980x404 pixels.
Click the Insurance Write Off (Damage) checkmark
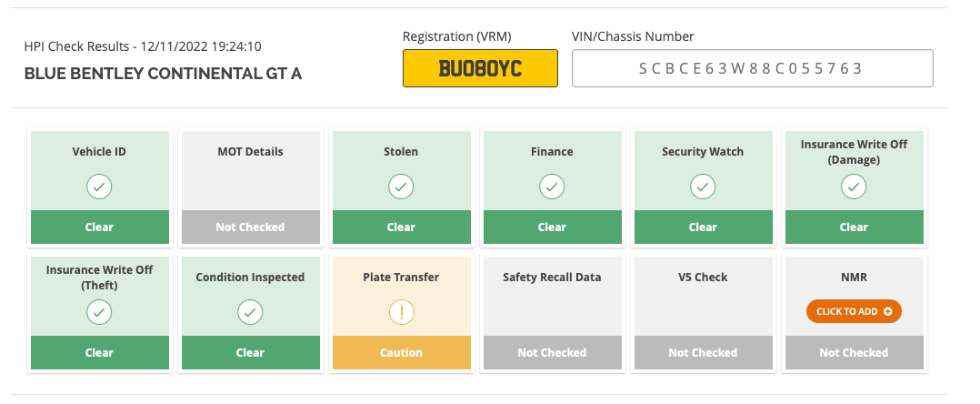pos(854,187)
